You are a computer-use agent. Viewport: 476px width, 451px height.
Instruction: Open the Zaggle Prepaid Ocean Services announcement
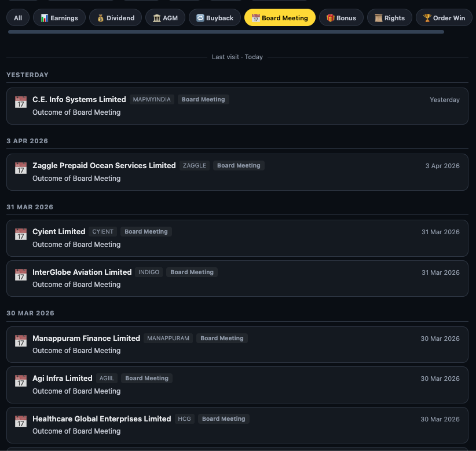[x=237, y=172]
